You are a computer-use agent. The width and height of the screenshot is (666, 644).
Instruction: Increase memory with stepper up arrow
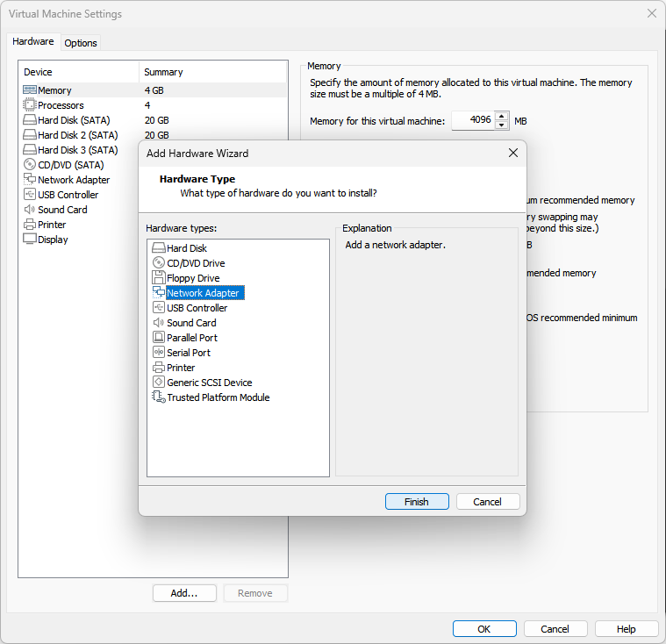pyautogui.click(x=502, y=116)
